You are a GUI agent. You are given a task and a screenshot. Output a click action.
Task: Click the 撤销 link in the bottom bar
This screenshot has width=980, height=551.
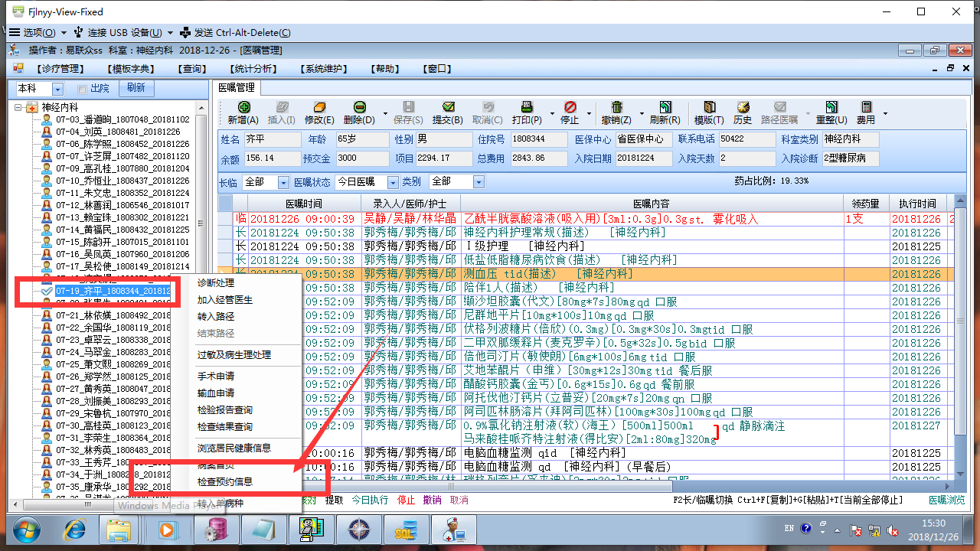coord(432,500)
